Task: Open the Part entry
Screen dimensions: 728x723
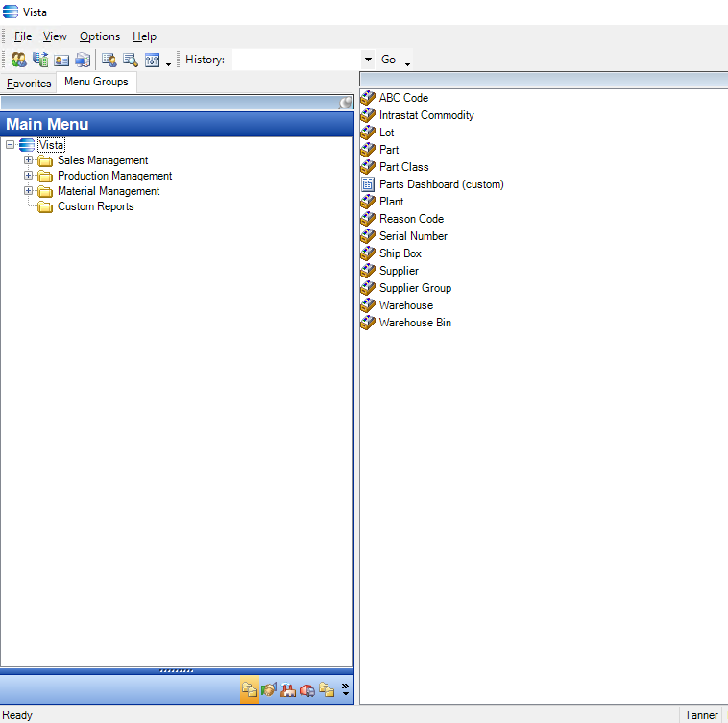Action: (x=389, y=150)
